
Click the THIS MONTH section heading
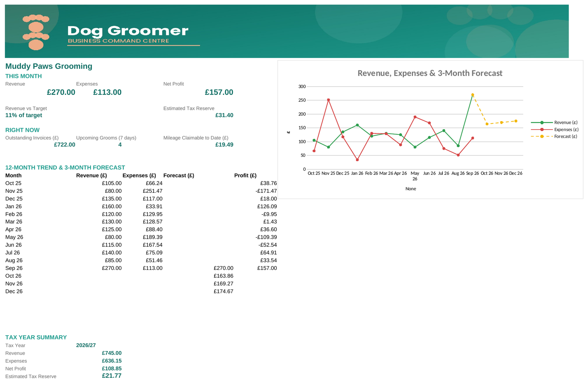24,76
